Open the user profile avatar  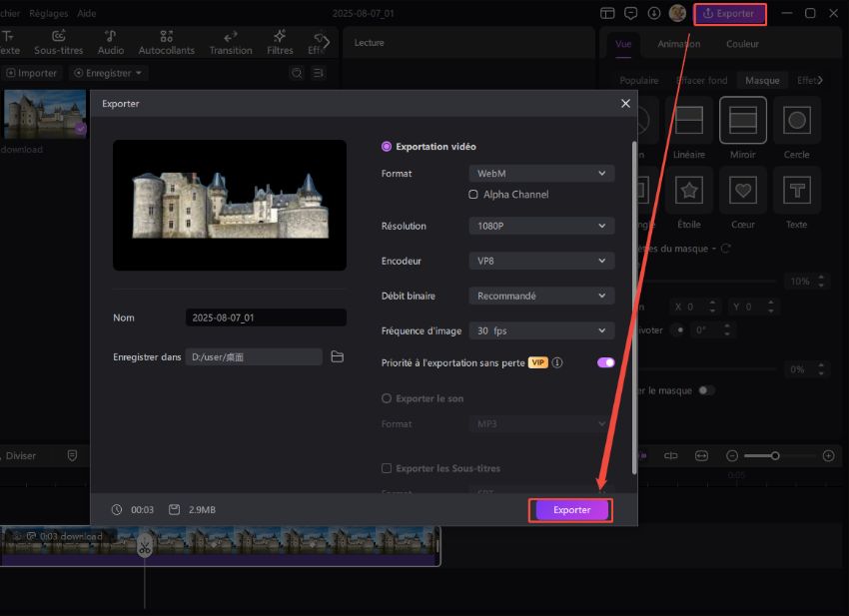coord(677,14)
